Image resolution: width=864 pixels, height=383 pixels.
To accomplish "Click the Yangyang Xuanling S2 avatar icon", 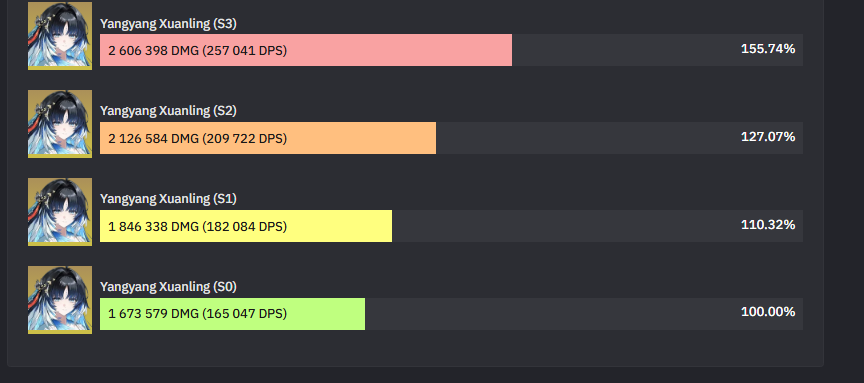I will [x=60, y=124].
